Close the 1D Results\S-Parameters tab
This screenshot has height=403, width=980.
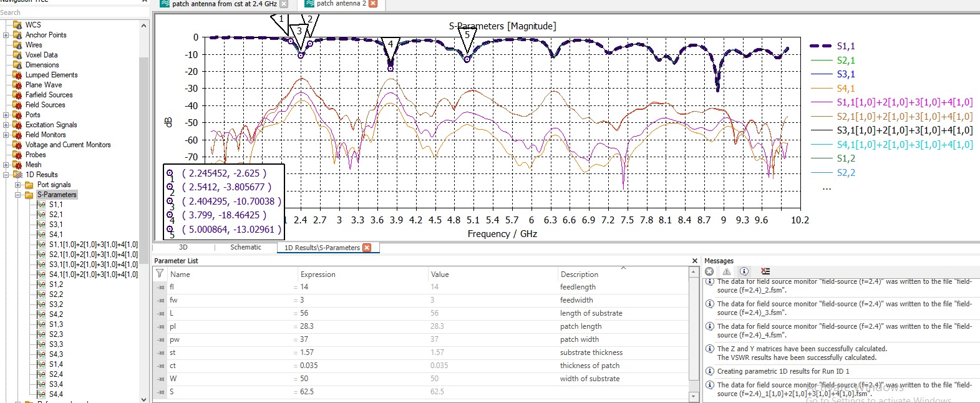click(x=367, y=248)
